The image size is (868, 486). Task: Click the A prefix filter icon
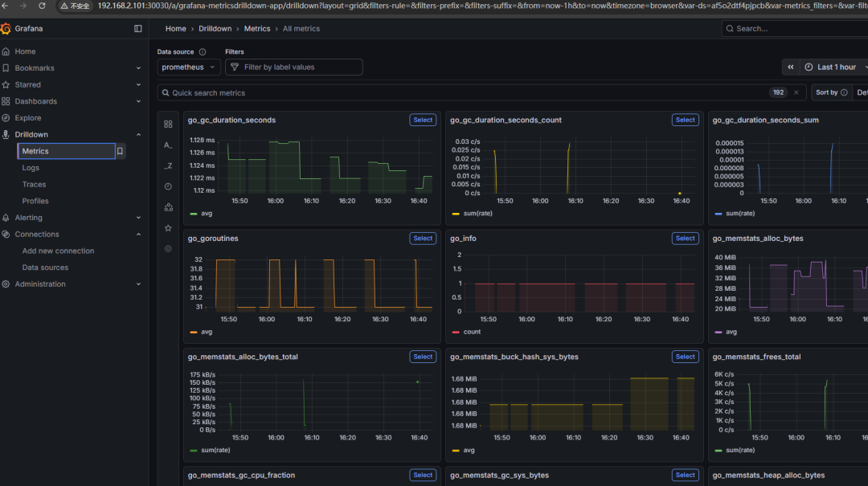[x=168, y=145]
